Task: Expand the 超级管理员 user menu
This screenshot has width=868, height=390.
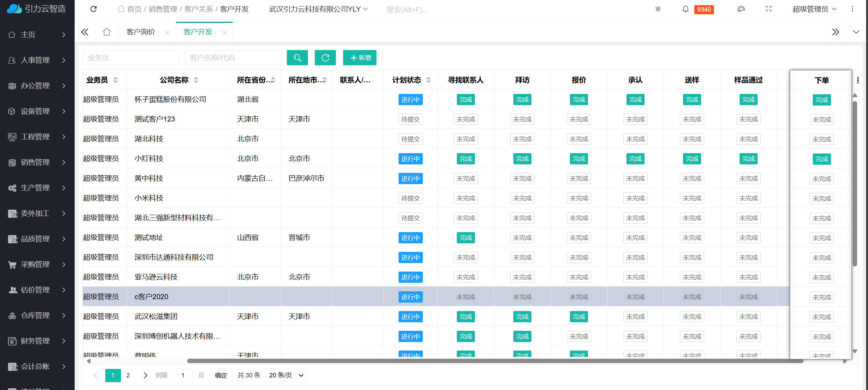Action: pos(815,9)
